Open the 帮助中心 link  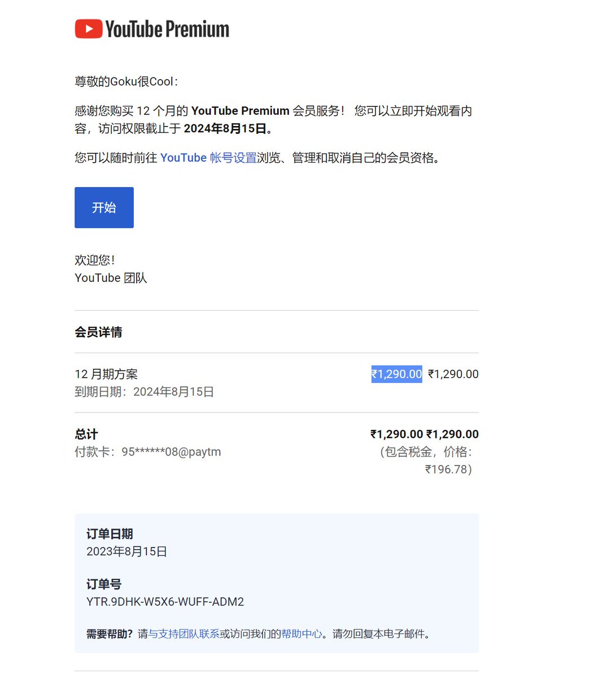coord(302,634)
